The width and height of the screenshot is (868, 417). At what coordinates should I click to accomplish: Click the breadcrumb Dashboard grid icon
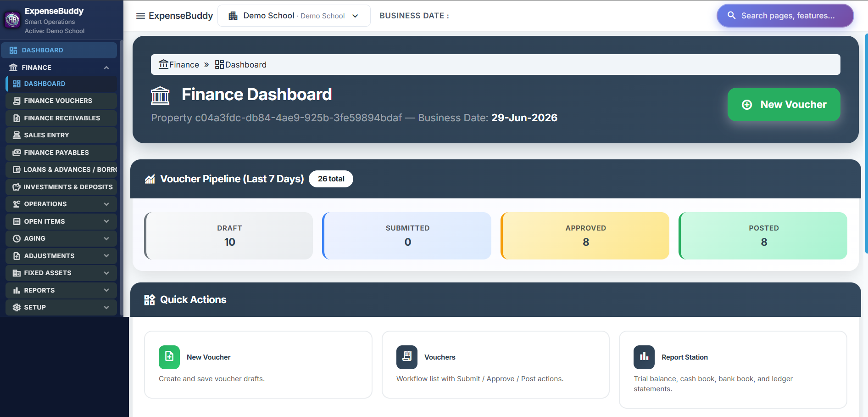click(x=219, y=64)
